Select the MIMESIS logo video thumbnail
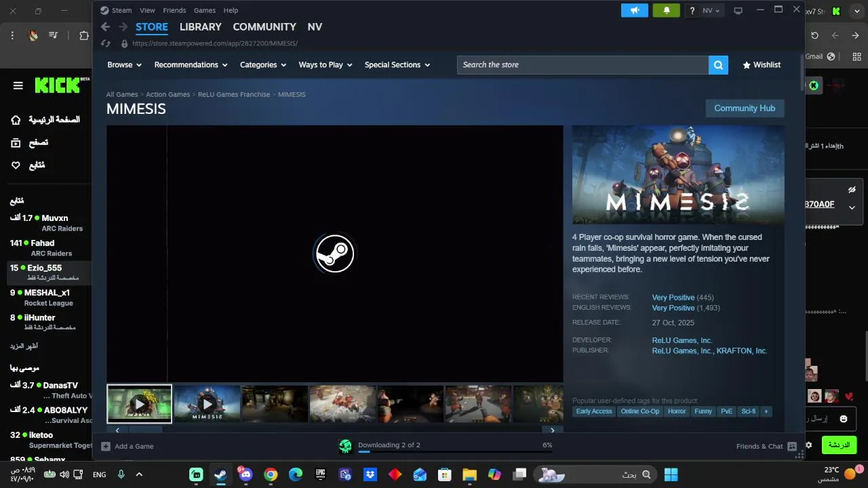 click(207, 404)
